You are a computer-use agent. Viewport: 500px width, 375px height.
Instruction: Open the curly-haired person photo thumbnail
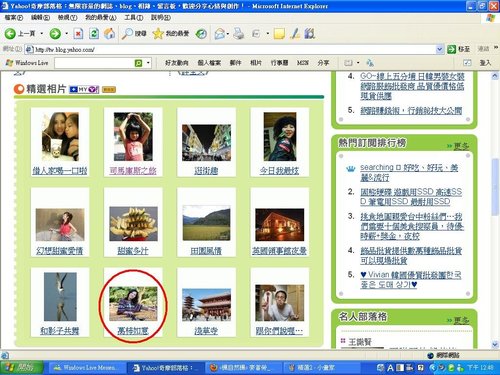tap(280, 137)
